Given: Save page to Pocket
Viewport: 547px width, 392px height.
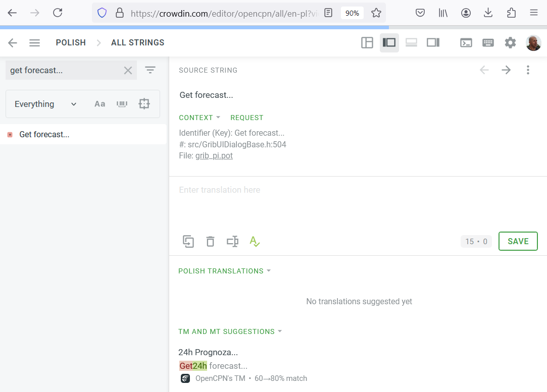Looking at the screenshot, I should (x=420, y=13).
